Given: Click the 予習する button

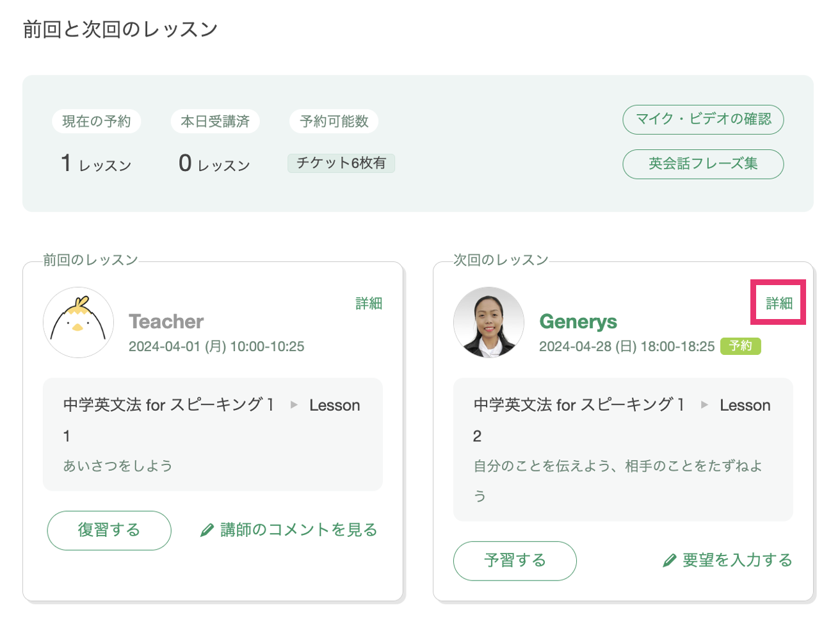Looking at the screenshot, I should click(x=515, y=561).
